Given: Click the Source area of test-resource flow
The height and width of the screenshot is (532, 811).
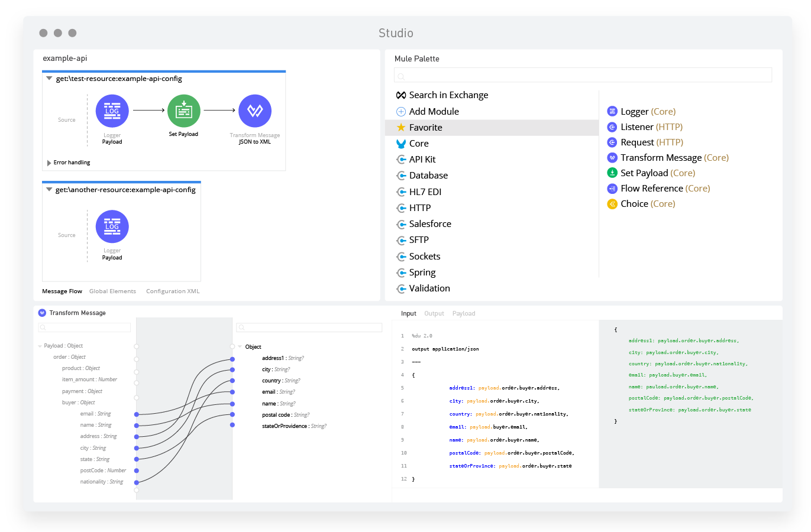Looking at the screenshot, I should [67, 120].
